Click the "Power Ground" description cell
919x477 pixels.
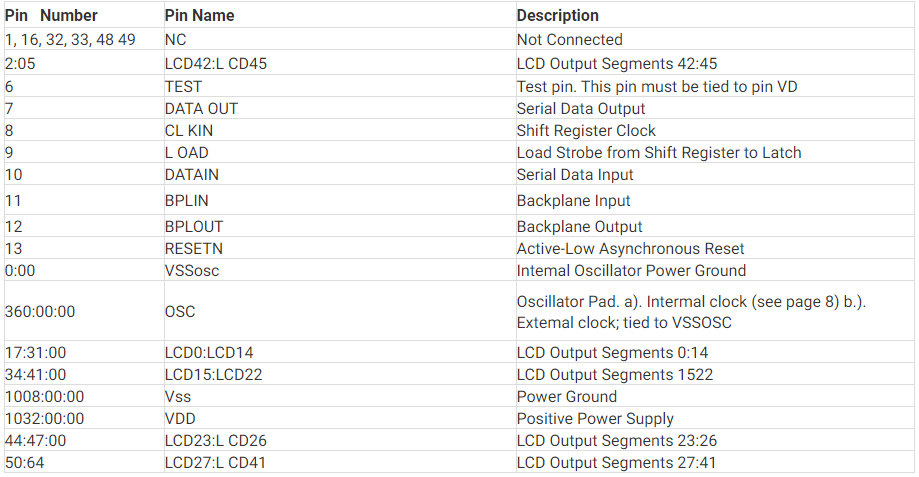pos(567,397)
